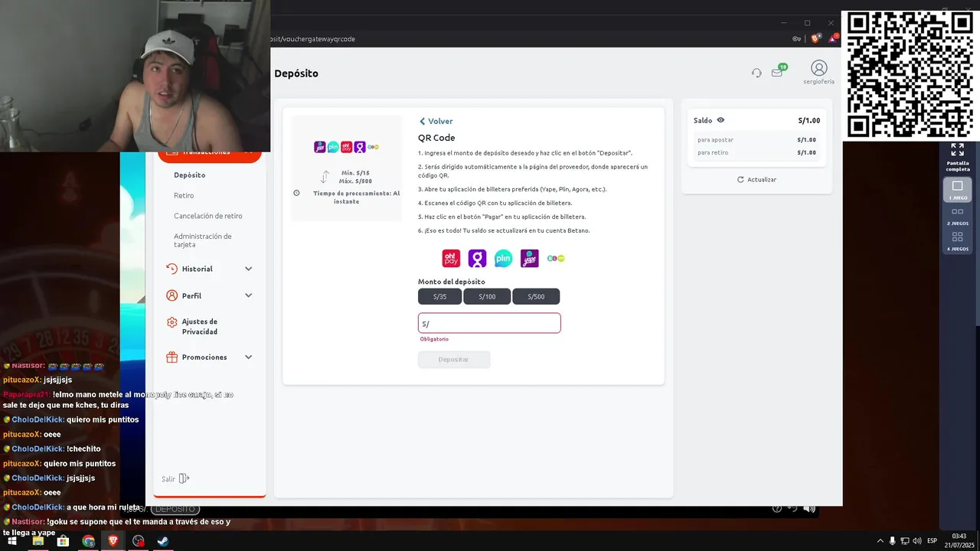980x551 pixels.
Task: Open Google Chrome from taskbar
Action: coord(89,541)
